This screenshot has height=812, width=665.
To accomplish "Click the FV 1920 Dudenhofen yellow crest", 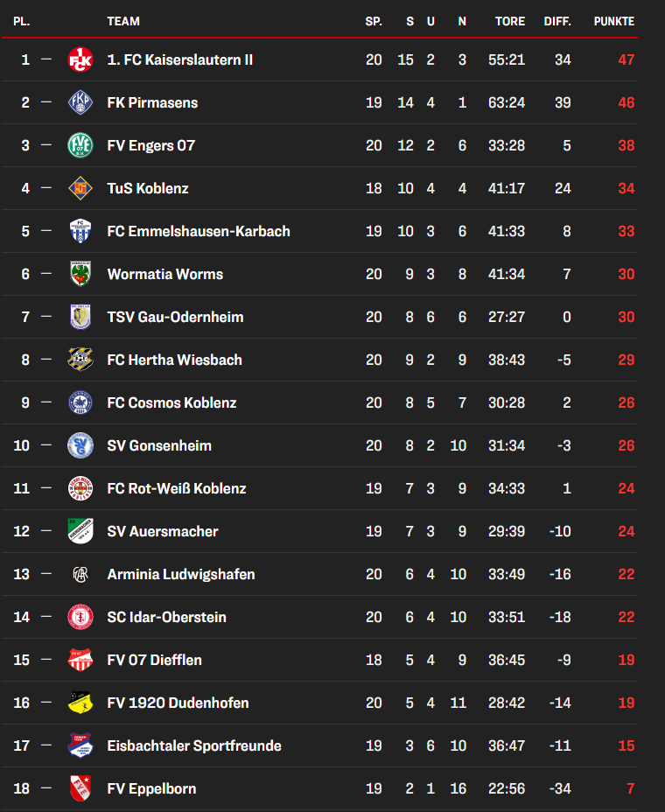I will coord(80,703).
